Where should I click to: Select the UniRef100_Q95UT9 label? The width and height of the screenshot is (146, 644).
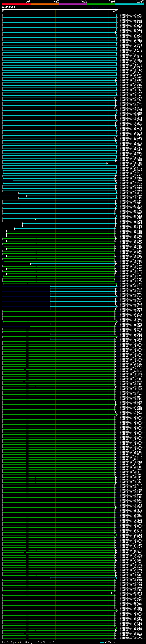tap(131, 168)
